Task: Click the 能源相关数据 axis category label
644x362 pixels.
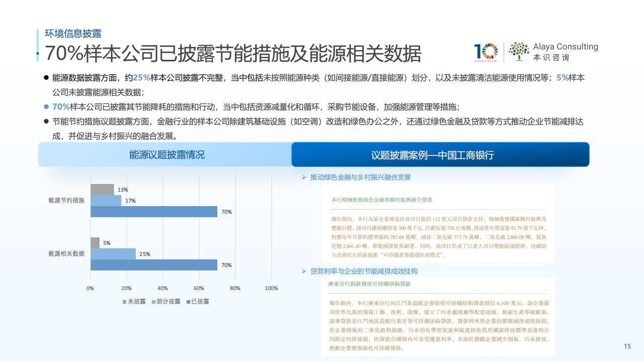Action: [66, 253]
